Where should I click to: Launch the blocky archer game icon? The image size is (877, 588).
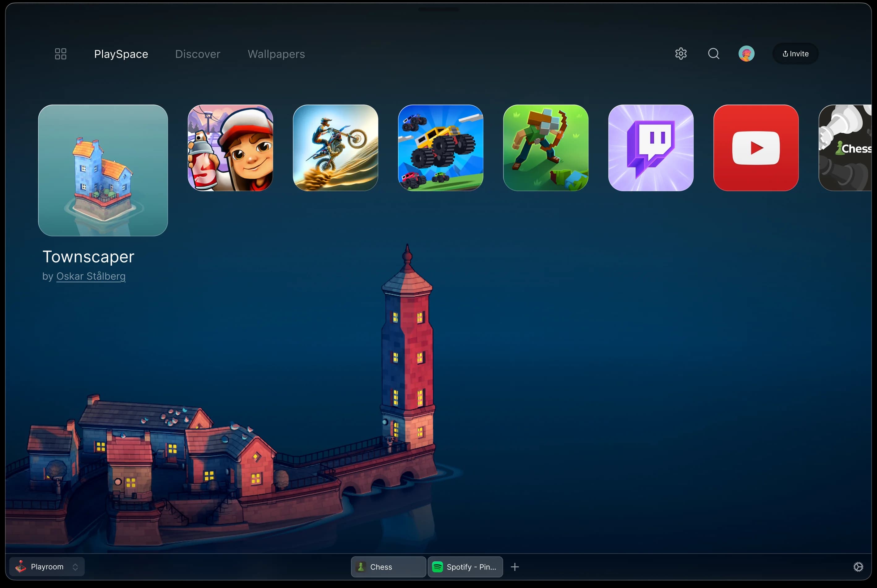(545, 148)
